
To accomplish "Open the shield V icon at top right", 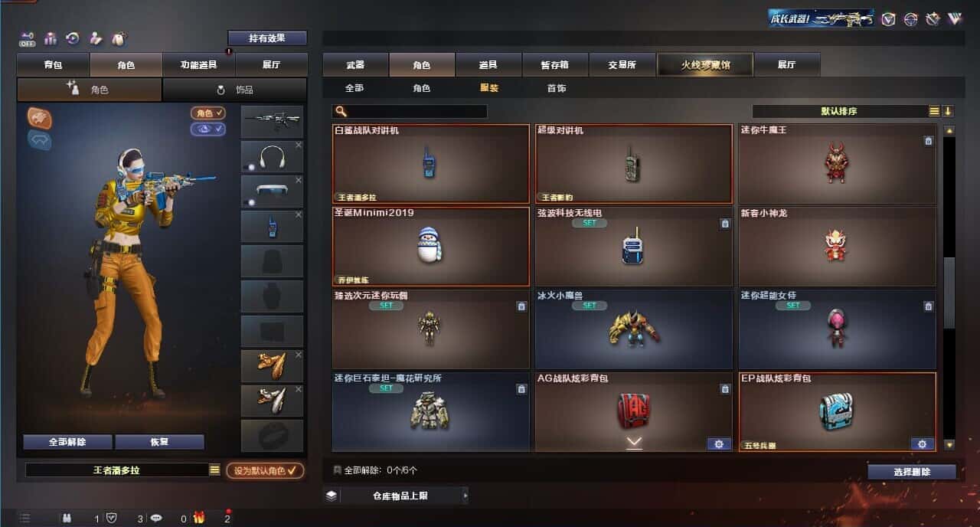I will click(x=888, y=19).
